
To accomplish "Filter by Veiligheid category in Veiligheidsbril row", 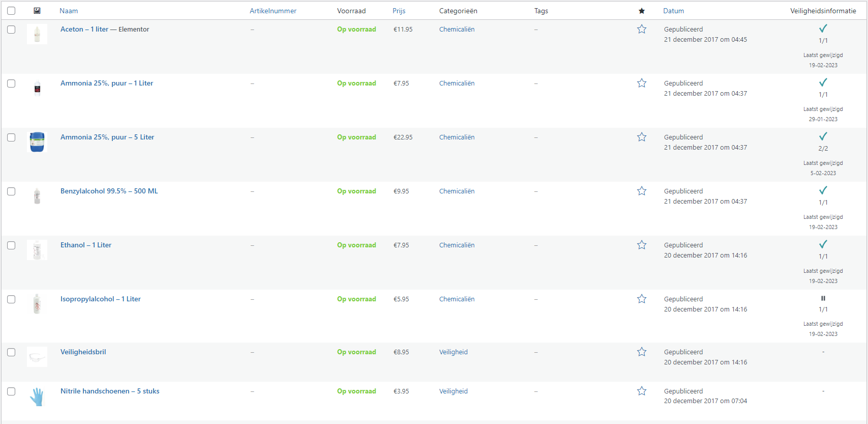I will [x=454, y=352].
